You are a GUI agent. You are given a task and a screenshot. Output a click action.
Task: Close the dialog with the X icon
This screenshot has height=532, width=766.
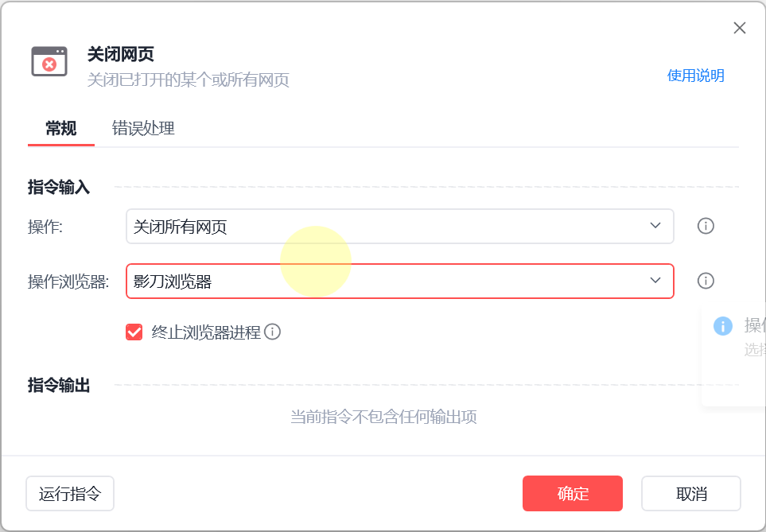[739, 29]
